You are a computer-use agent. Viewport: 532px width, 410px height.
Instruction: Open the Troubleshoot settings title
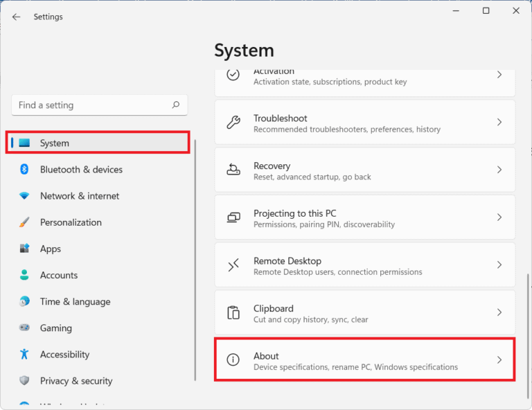281,118
